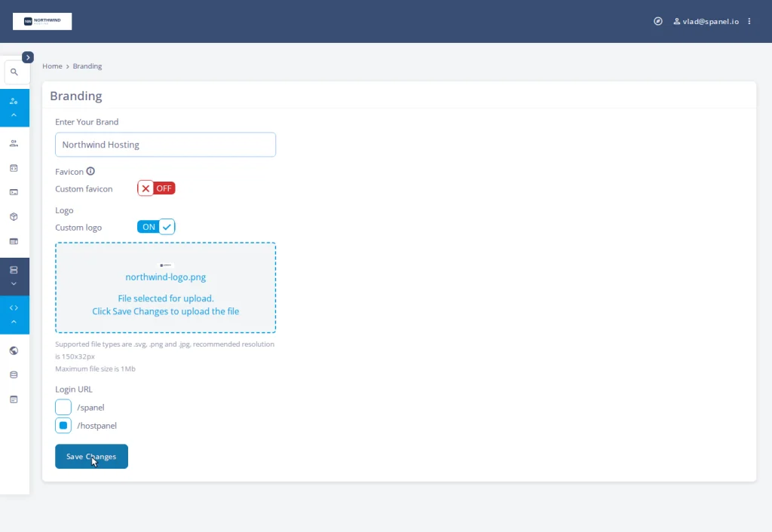The image size is (772, 532).
Task: Click the Northwind Hosting logo in header
Action: [42, 21]
